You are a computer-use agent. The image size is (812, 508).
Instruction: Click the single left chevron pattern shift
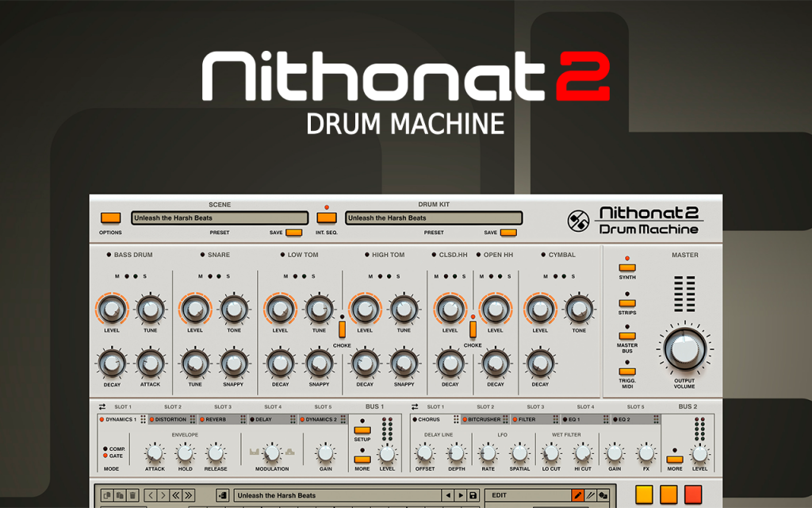(x=151, y=495)
